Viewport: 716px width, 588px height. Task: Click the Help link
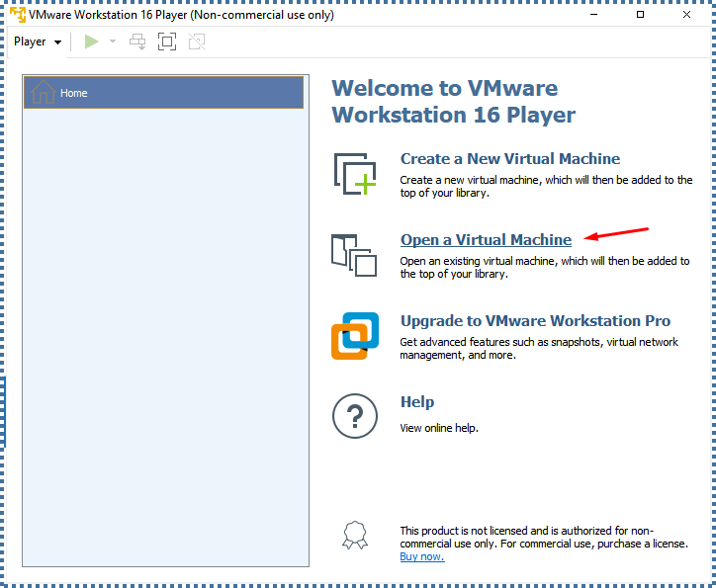pyautogui.click(x=417, y=402)
